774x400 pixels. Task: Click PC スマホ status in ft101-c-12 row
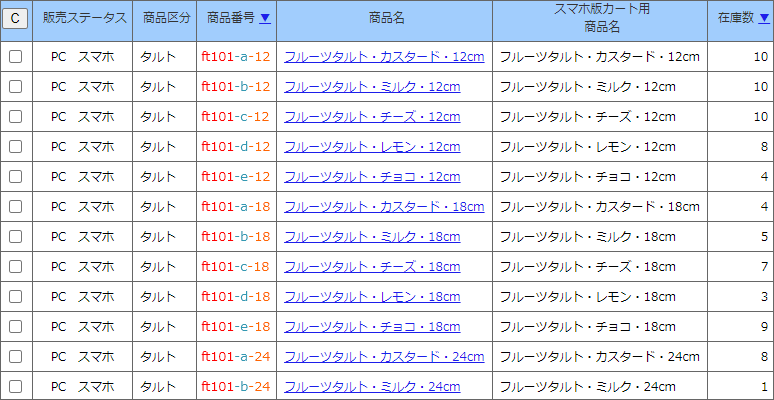point(82,117)
